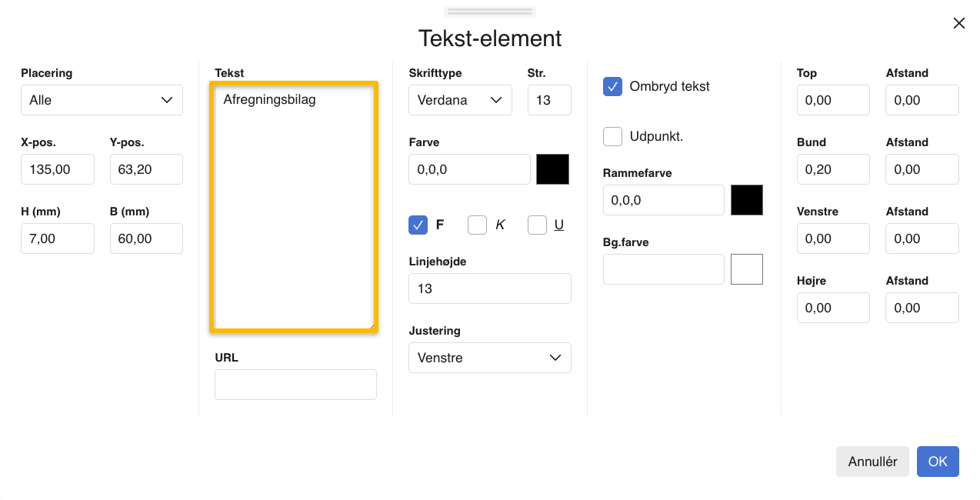Open the Skrifttype font dropdown

click(460, 100)
